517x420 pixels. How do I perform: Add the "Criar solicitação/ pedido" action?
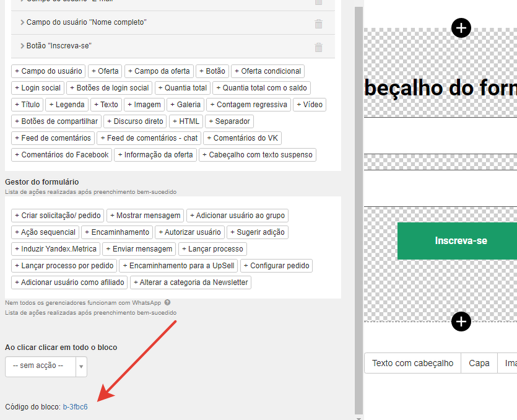tap(58, 216)
